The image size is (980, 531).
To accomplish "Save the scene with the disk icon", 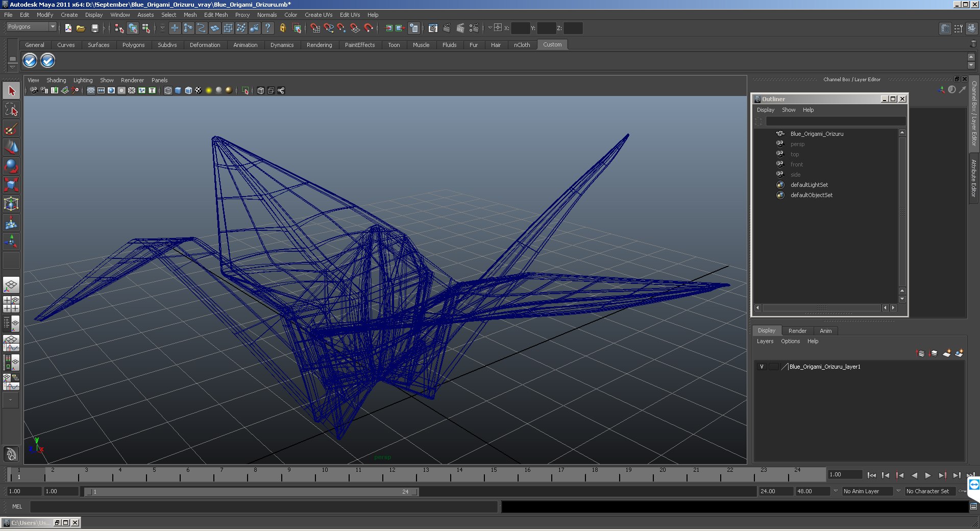I will coord(94,29).
